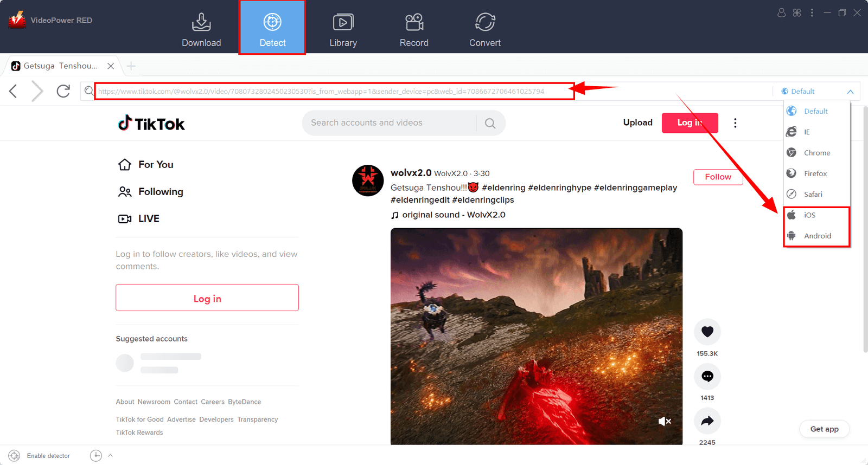This screenshot has width=868, height=465.
Task: Open the Contact footer link
Action: click(186, 402)
